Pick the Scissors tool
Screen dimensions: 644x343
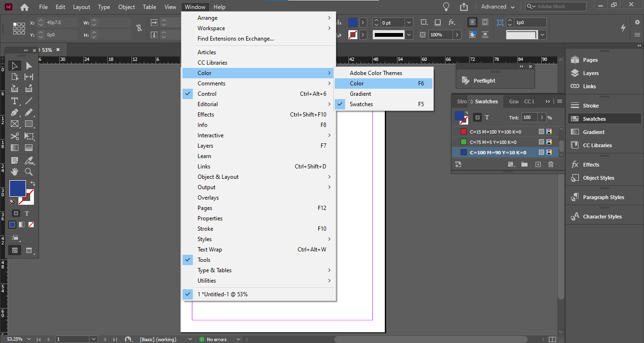pos(15,136)
